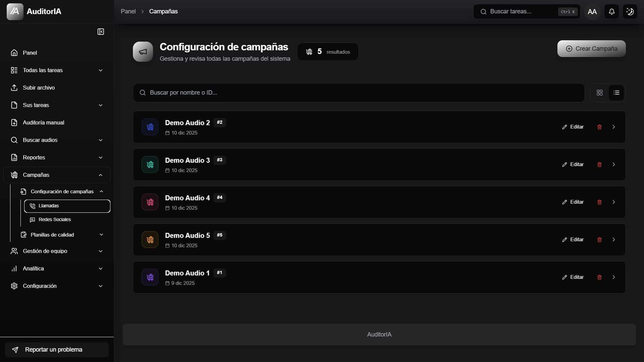Open Demo Audio 5 details chevron

614,240
